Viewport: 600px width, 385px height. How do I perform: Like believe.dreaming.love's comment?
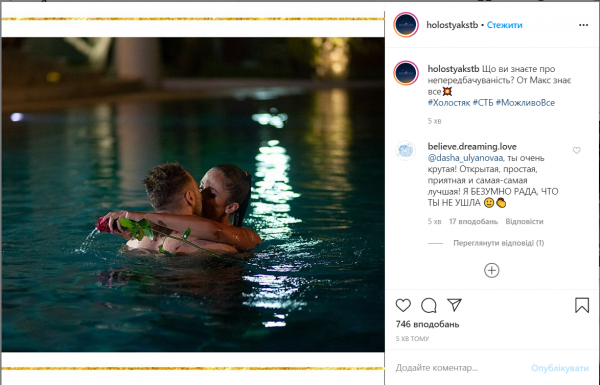tap(577, 150)
